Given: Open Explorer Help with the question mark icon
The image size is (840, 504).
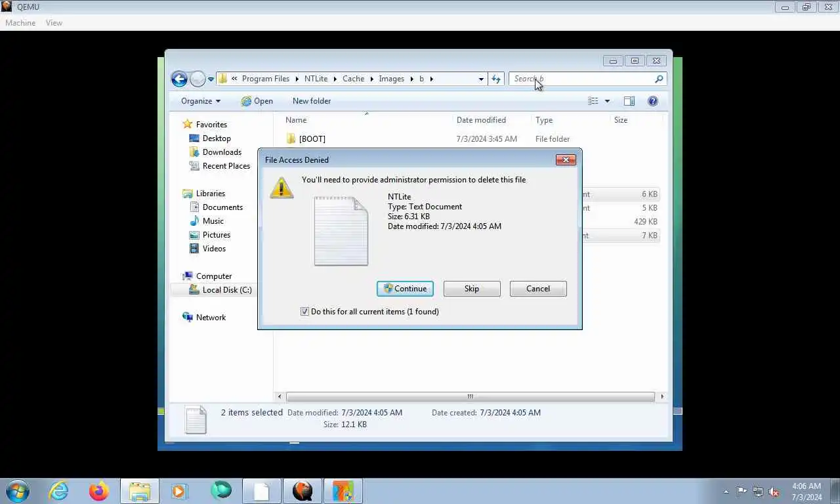Looking at the screenshot, I should (652, 101).
